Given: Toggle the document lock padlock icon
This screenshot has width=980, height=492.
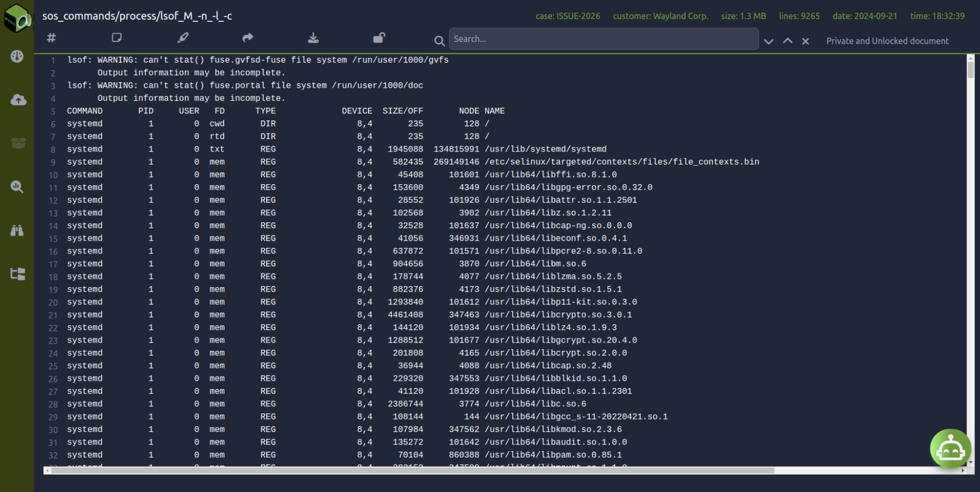Looking at the screenshot, I should (x=378, y=38).
